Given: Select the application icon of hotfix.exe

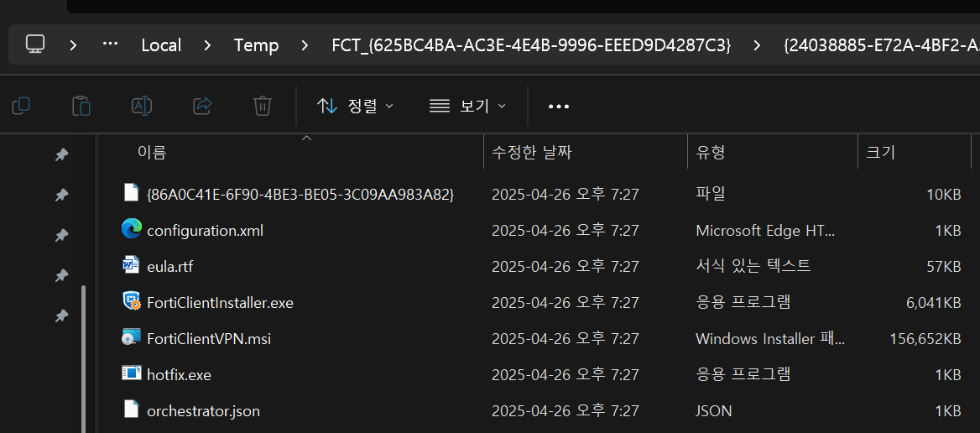Looking at the screenshot, I should pyautogui.click(x=131, y=373).
